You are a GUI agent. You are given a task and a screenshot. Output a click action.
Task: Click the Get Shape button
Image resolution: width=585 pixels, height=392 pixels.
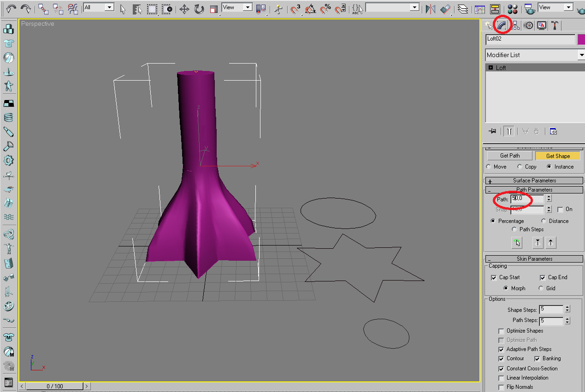coord(558,156)
